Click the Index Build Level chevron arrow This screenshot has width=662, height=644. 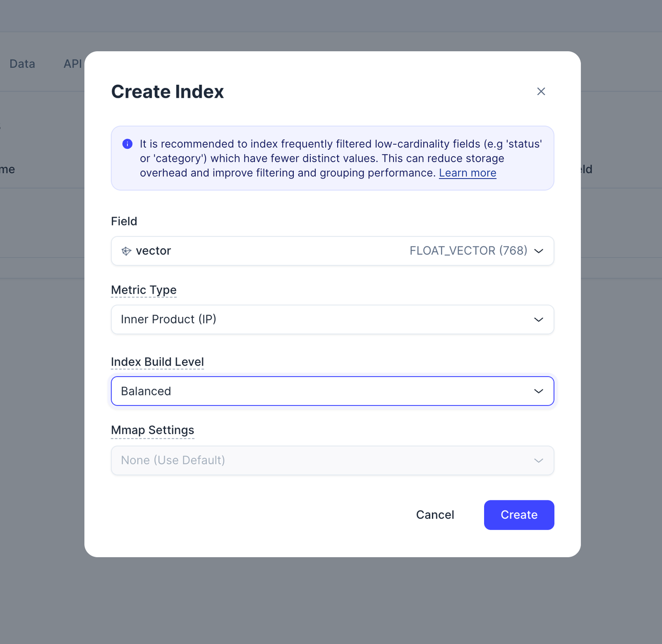pos(538,391)
